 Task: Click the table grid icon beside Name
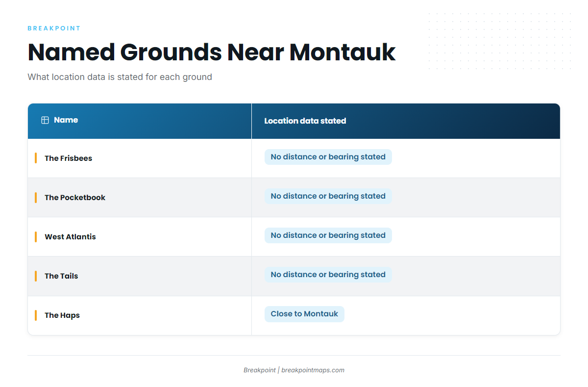tap(45, 120)
